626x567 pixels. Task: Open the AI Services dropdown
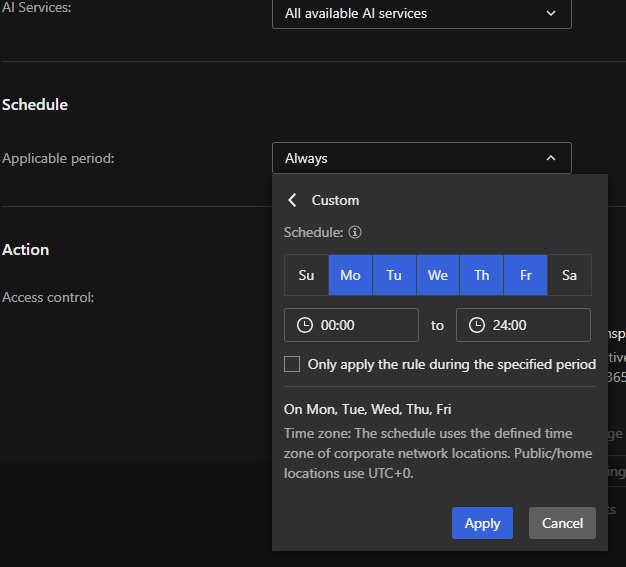pyautogui.click(x=421, y=14)
